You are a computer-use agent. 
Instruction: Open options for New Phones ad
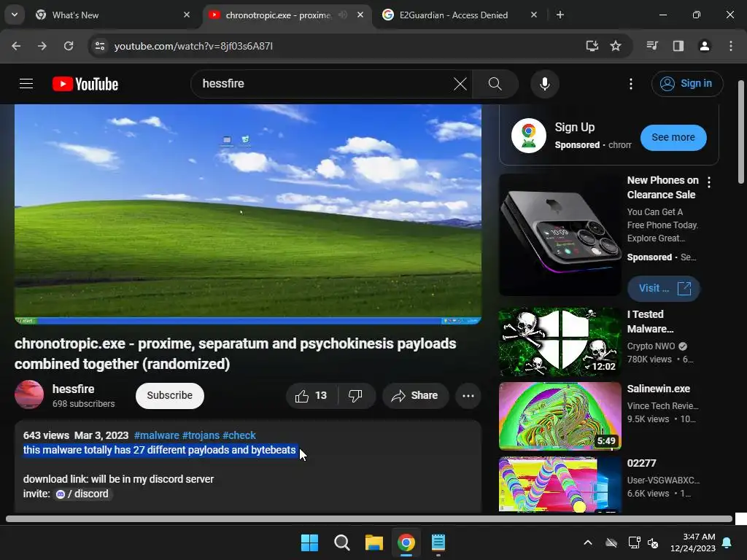709,182
